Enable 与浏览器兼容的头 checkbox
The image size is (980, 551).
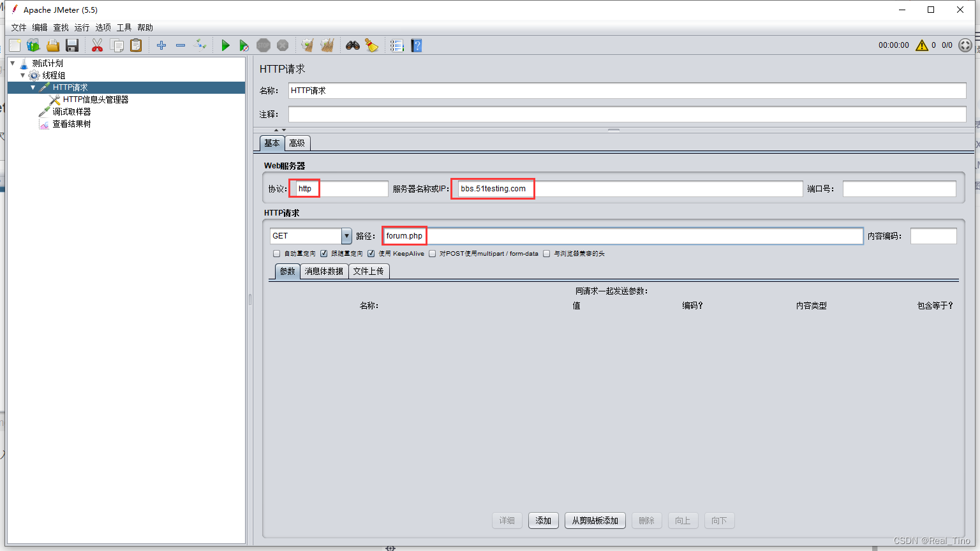tap(547, 254)
